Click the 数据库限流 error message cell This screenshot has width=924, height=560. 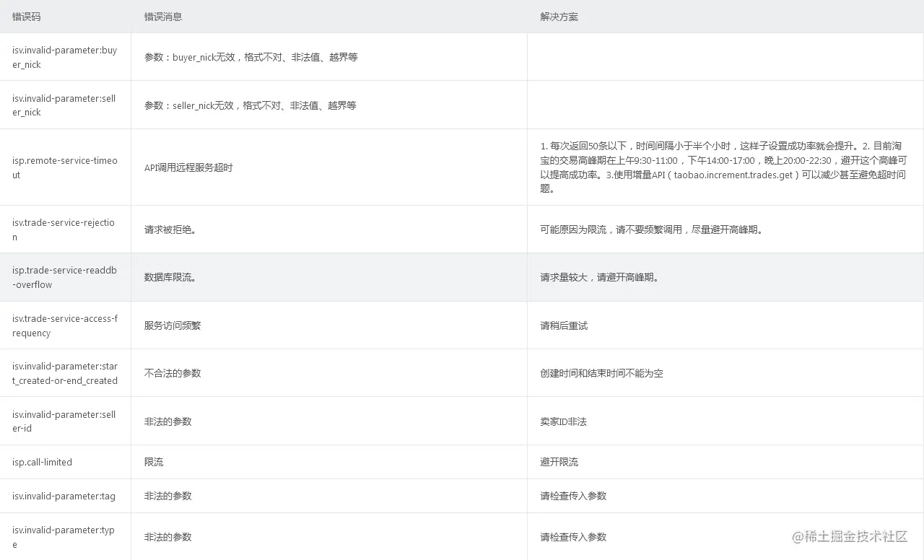[164, 277]
